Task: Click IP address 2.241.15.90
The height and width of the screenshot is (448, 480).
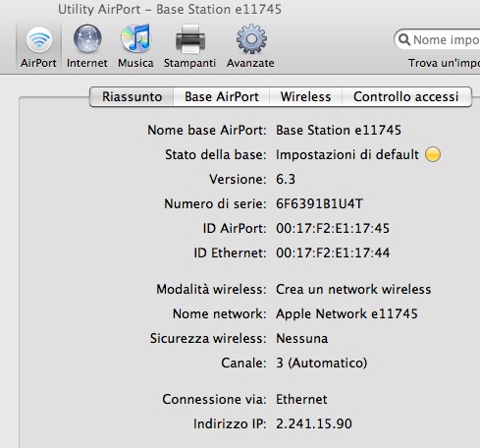Action: point(314,424)
